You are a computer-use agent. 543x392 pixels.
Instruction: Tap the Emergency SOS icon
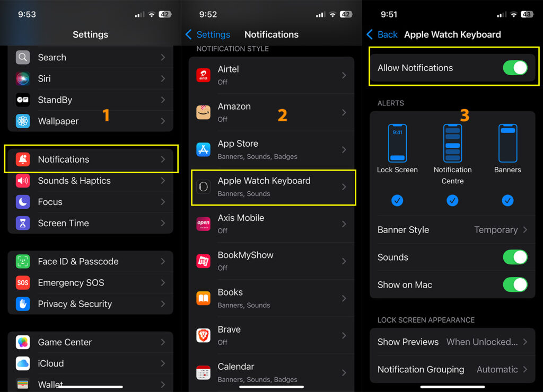point(23,283)
